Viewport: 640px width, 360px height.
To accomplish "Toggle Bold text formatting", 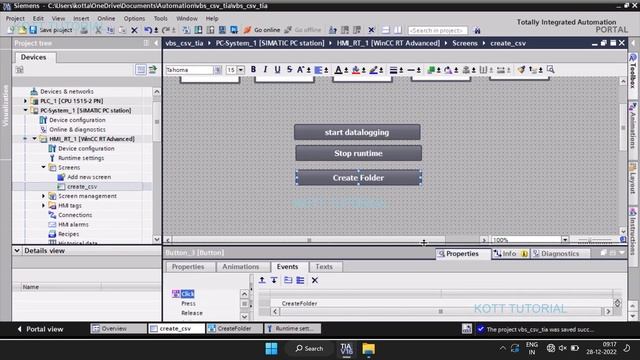I will tap(253, 69).
